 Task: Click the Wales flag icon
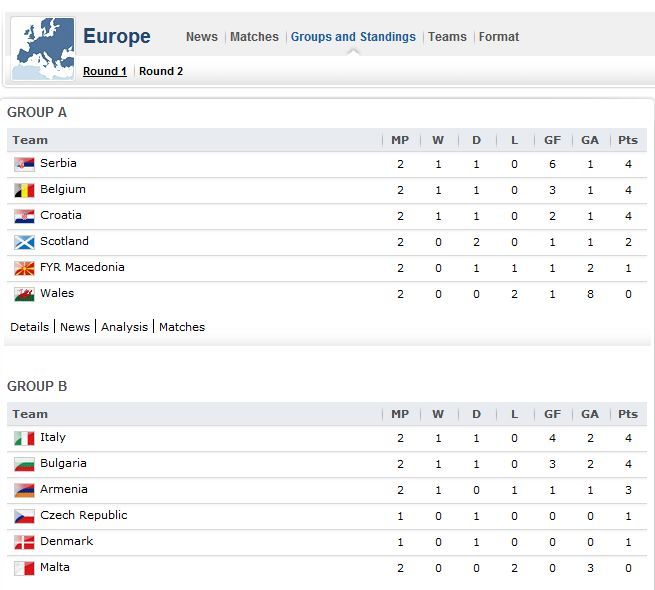click(x=24, y=294)
